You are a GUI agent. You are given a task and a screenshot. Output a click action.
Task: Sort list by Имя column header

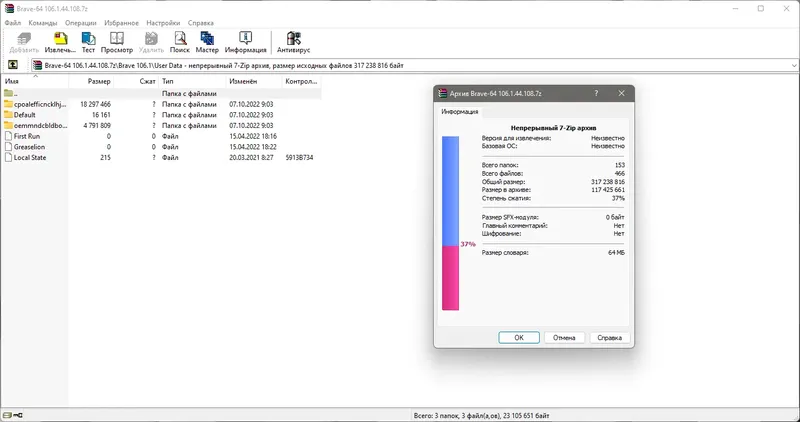coord(35,81)
